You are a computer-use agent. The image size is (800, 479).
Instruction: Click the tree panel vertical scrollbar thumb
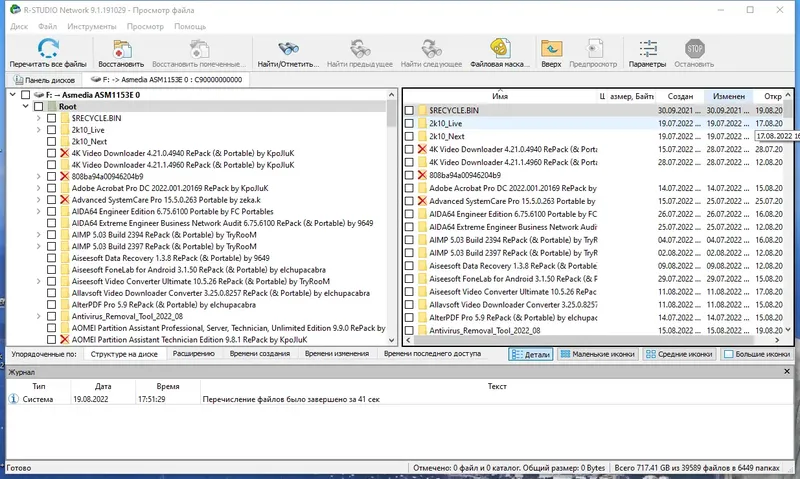pos(391,113)
